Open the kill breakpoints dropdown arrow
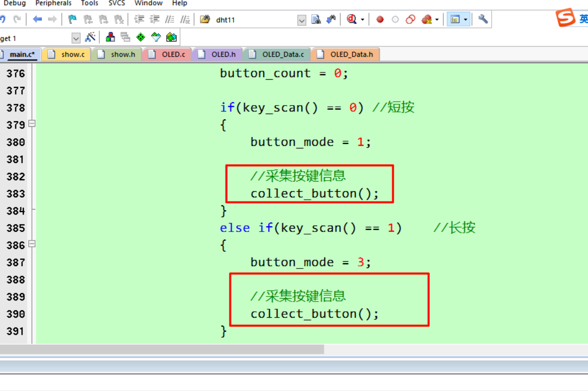 point(437,20)
